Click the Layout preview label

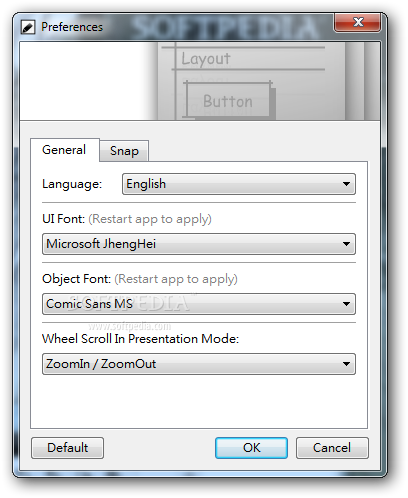click(206, 59)
